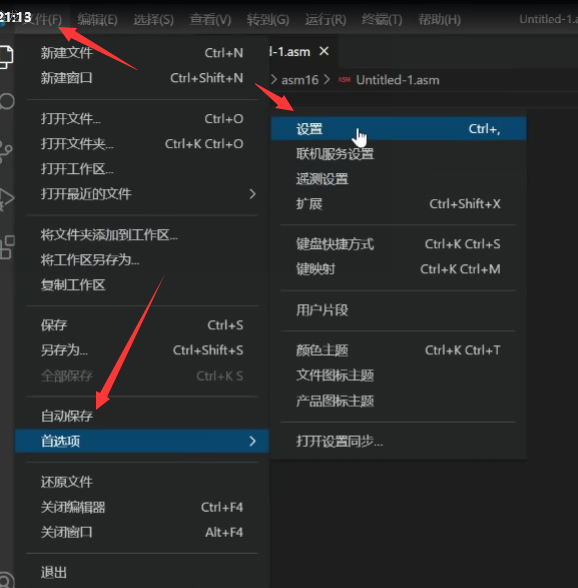578x588 pixels.
Task: Open 键映射 keymaps entry
Action: (x=398, y=269)
